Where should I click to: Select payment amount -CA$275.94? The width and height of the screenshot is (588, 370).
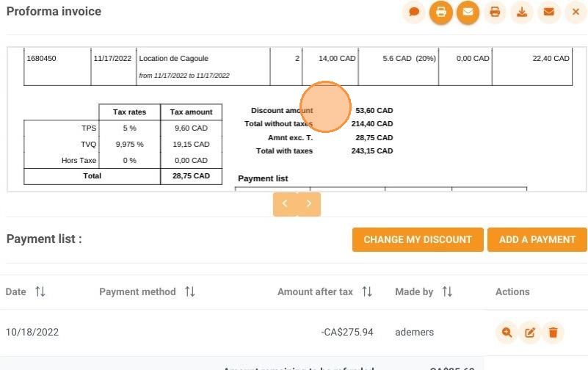pyautogui.click(x=347, y=332)
